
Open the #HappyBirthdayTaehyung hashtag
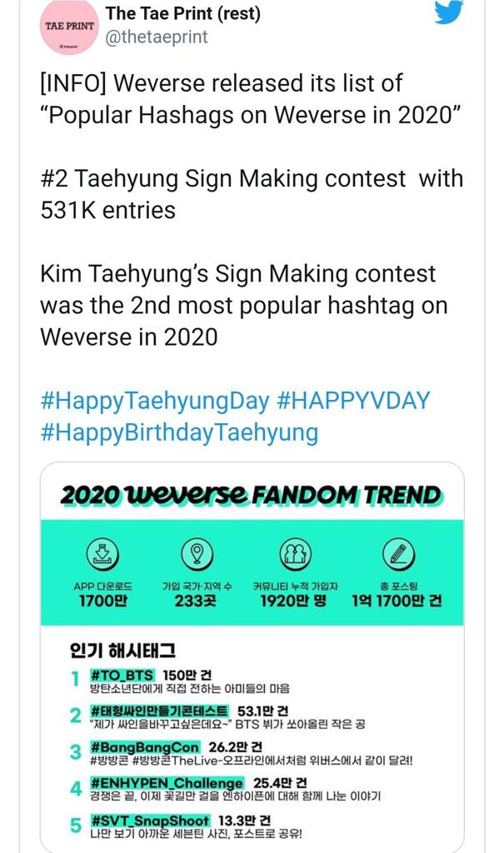click(180, 433)
